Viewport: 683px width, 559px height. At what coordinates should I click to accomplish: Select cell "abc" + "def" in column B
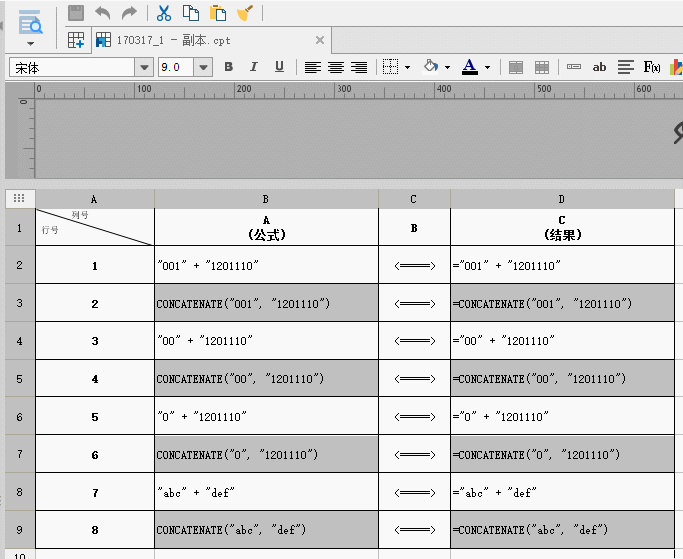266,492
